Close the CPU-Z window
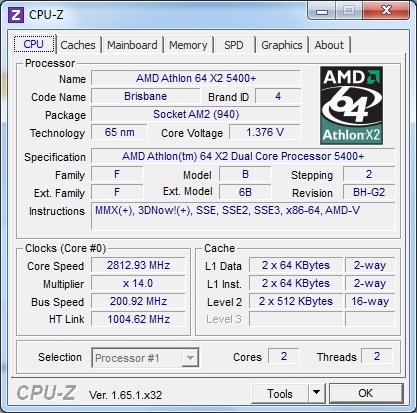 click(x=386, y=11)
